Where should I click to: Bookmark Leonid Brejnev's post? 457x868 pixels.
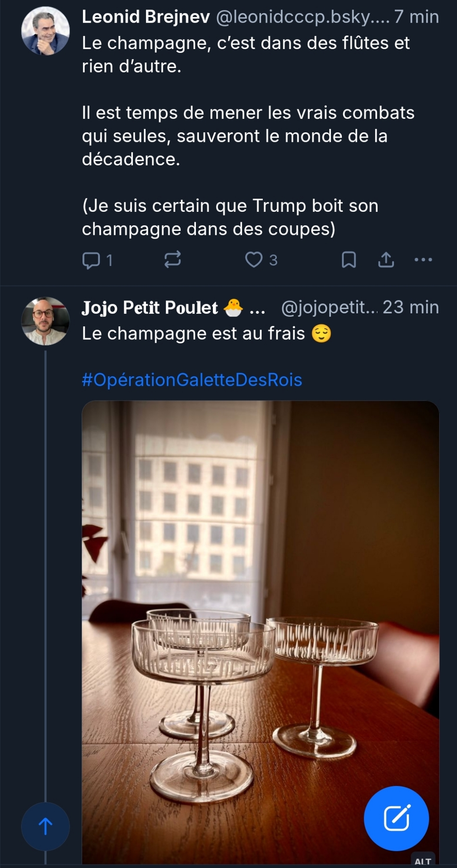pos(348,260)
